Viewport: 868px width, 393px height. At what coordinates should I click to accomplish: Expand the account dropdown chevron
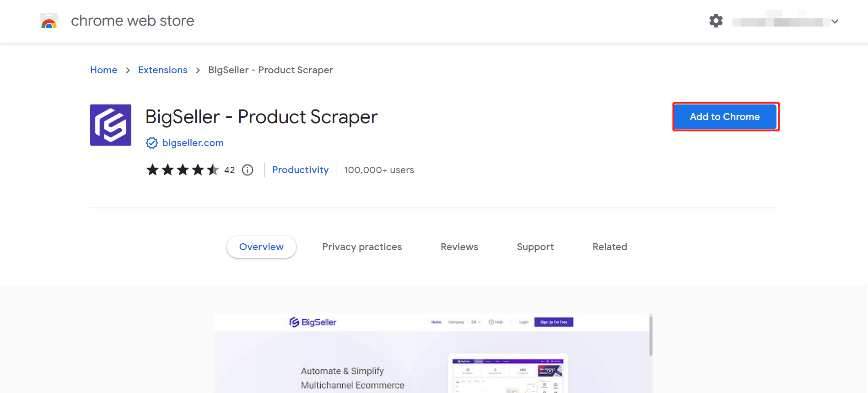pyautogui.click(x=835, y=21)
